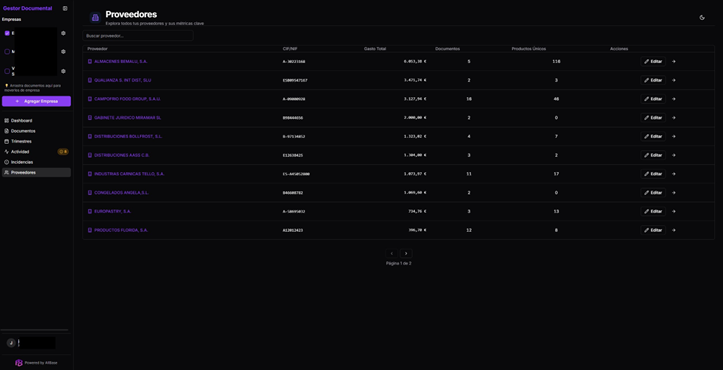Go to Dashboard in sidebar
Viewport: 723px width, 370px height.
(36, 120)
